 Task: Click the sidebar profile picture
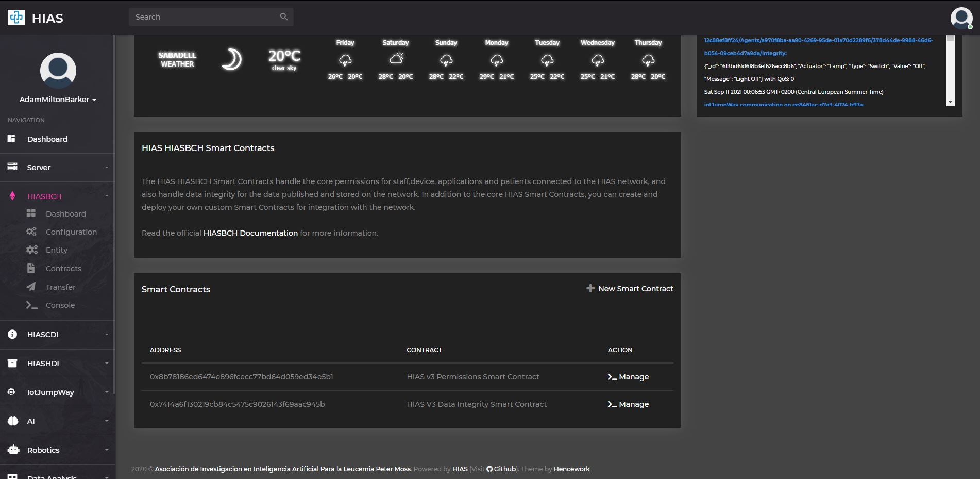tap(58, 71)
